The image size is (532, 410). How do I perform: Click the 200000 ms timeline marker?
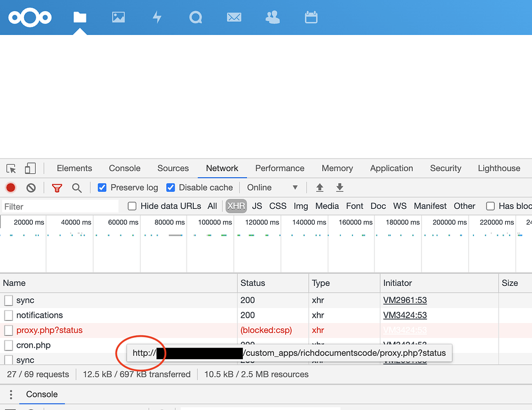pyautogui.click(x=449, y=222)
